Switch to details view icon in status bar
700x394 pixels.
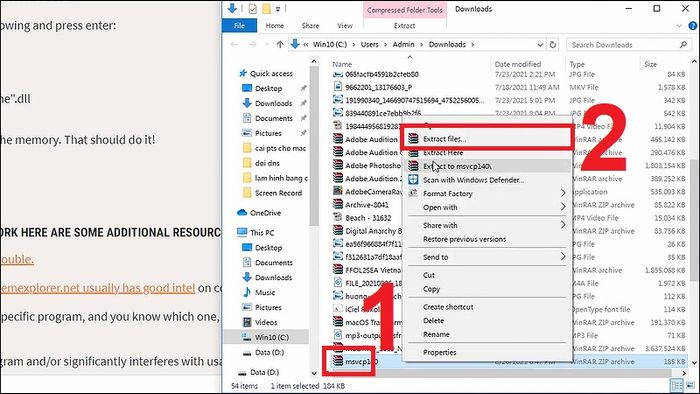click(x=676, y=386)
